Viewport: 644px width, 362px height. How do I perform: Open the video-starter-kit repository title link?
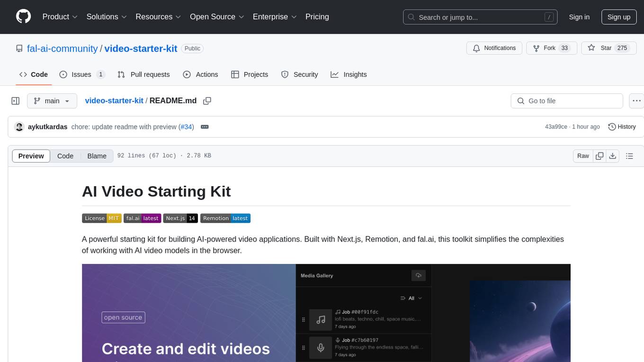pos(141,48)
